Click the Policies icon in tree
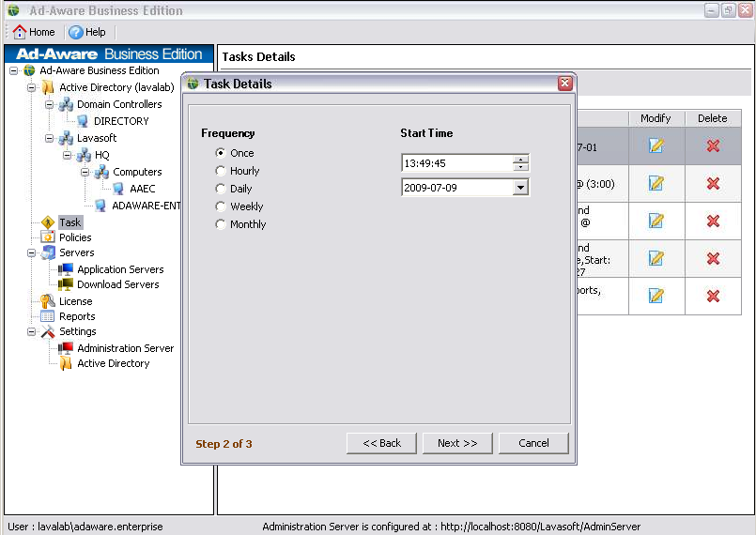The image size is (756, 535). pos(48,237)
